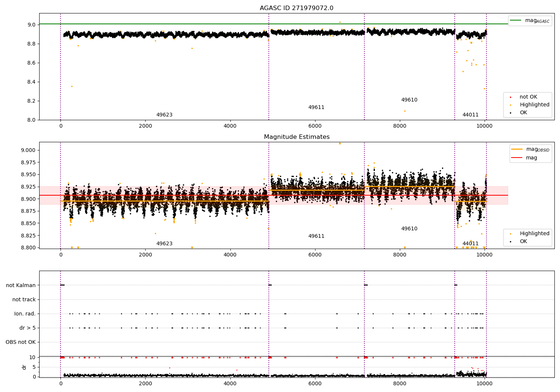Click y-tick '8.850' on the middle plot

(28, 223)
